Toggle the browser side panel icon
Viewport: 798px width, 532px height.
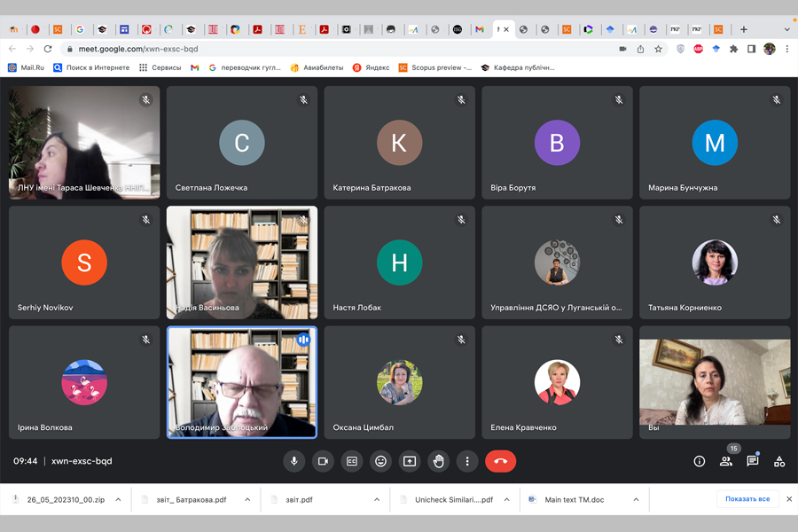[751, 49]
